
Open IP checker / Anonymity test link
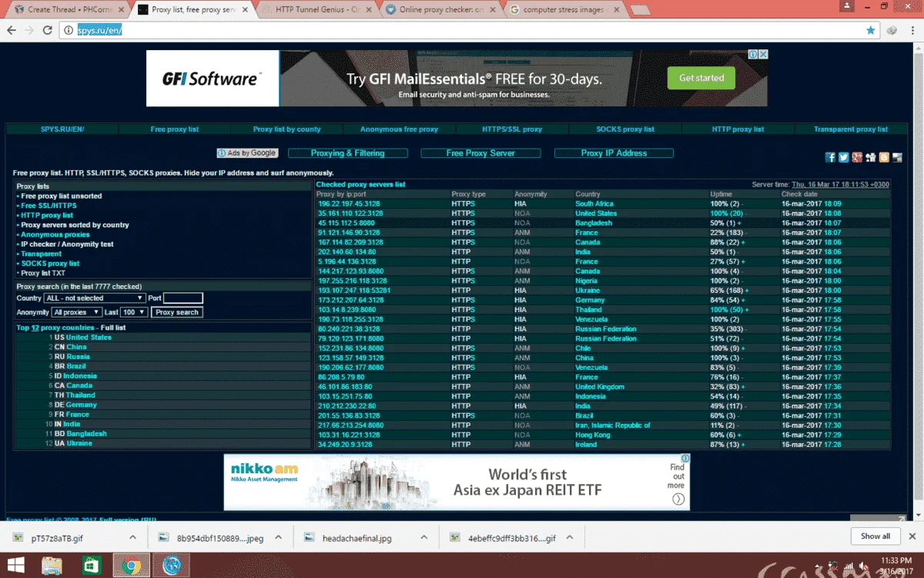click(67, 244)
